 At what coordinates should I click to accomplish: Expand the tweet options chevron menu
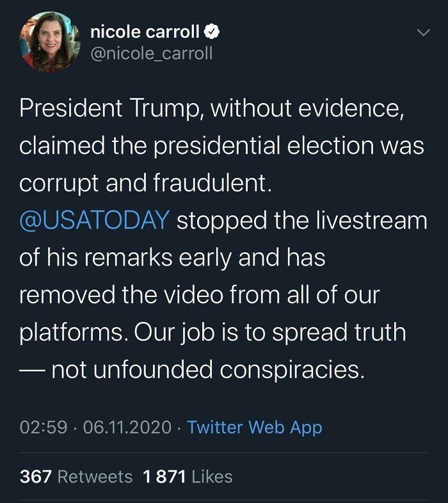[423, 32]
